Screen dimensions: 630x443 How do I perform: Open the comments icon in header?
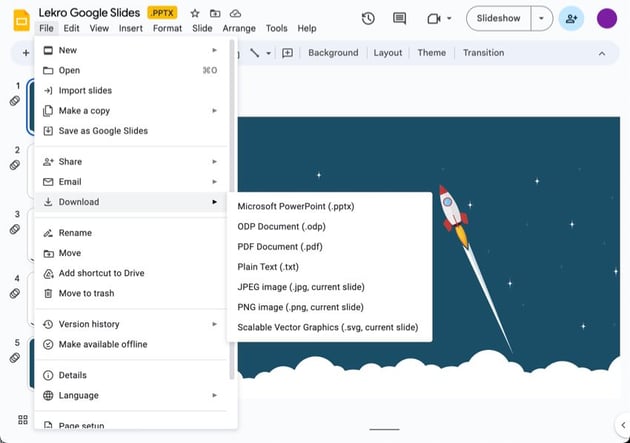click(400, 18)
